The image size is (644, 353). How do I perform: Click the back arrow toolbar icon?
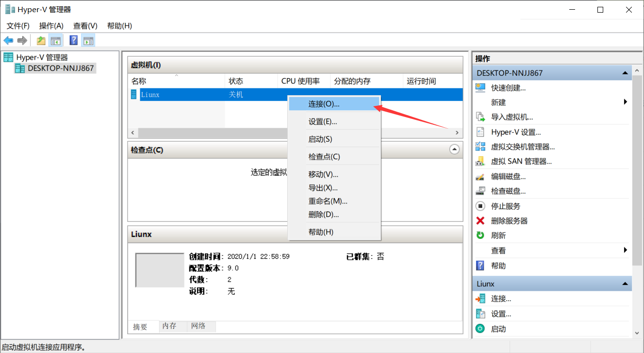(8, 40)
